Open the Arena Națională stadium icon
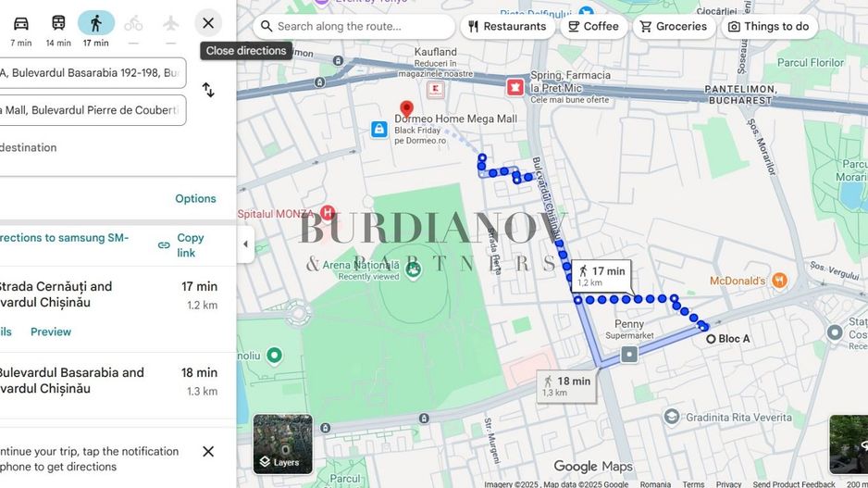Image resolution: width=868 pixels, height=488 pixels. tap(413, 270)
